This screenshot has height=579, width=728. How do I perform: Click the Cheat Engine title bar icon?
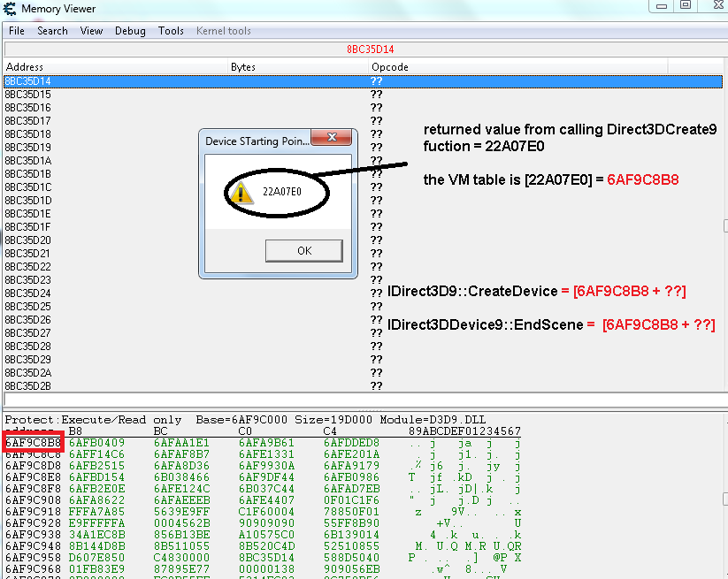coord(9,9)
